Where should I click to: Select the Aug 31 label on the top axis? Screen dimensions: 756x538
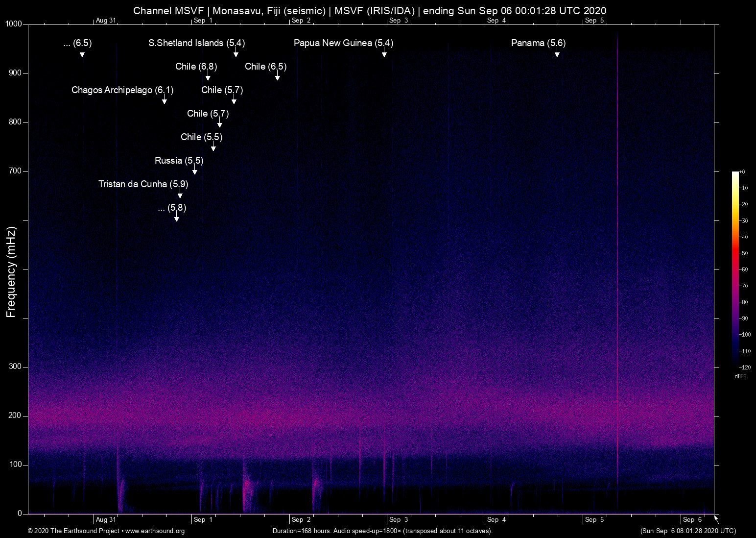pos(106,21)
